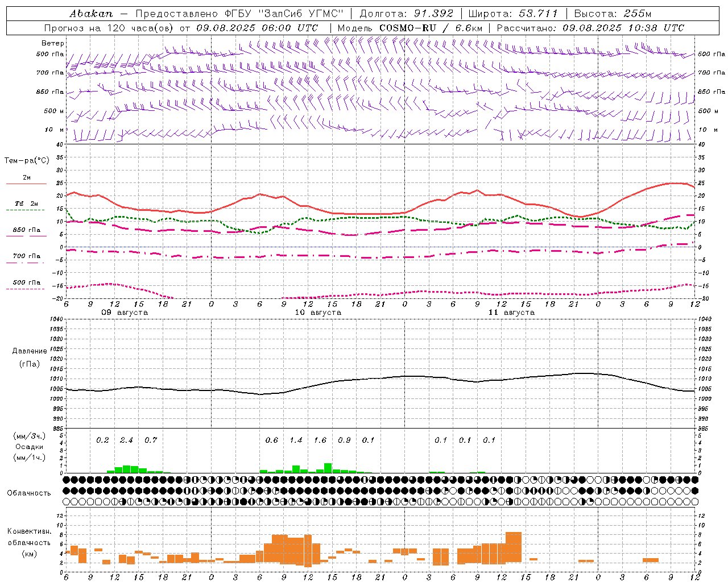This screenshot has height=582, width=728.
Task: Select the model name COSMO-RU / 6.6км
Action: (431, 28)
